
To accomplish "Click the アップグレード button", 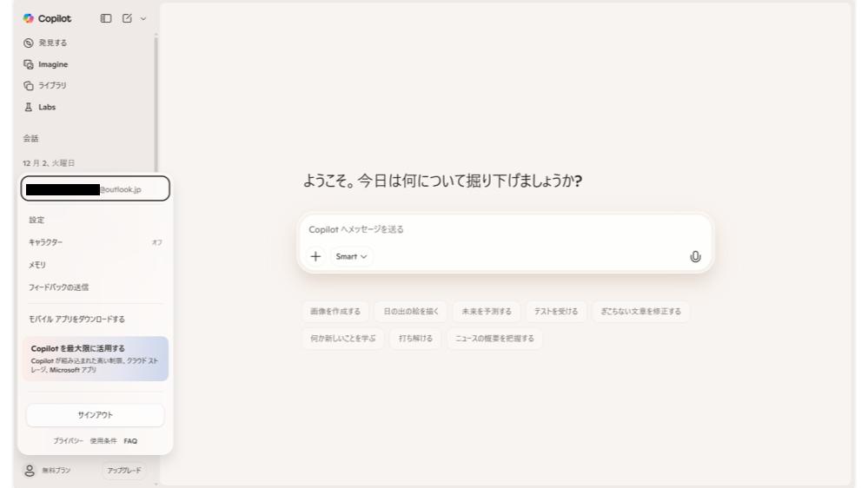I will coord(124,471).
